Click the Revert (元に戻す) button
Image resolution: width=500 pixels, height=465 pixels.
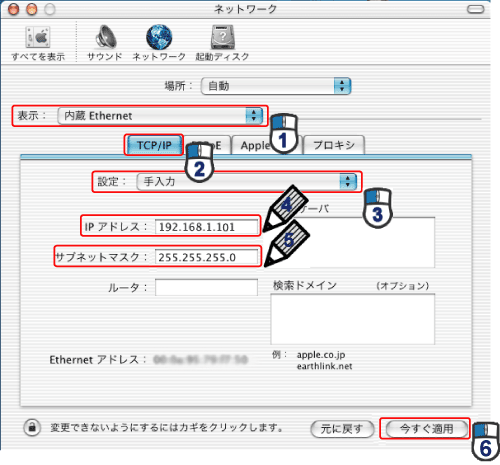(x=342, y=429)
